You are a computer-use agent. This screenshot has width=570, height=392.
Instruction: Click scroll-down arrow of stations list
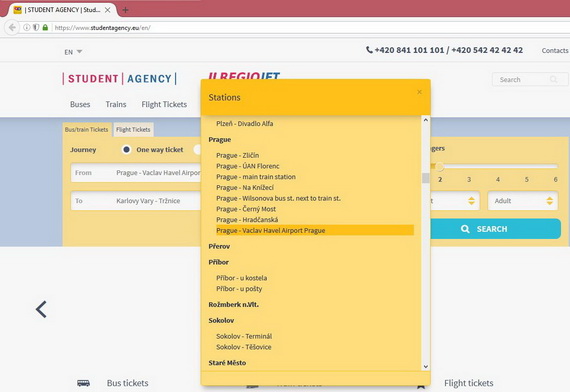[426, 367]
